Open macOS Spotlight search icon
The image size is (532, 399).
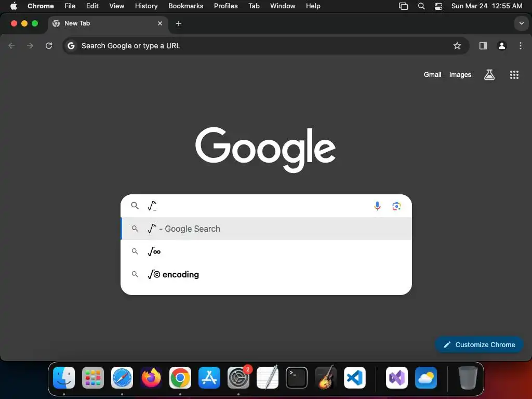(421, 6)
